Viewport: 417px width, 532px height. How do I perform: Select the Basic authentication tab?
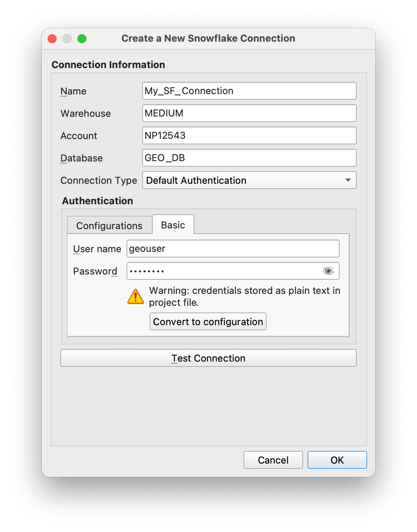click(173, 225)
